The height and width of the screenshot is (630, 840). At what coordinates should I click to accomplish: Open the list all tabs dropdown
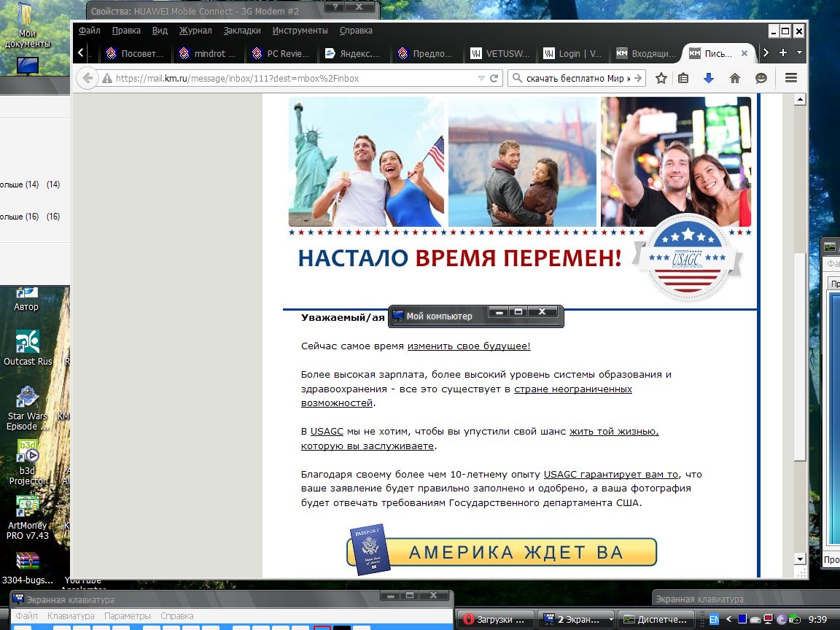799,53
